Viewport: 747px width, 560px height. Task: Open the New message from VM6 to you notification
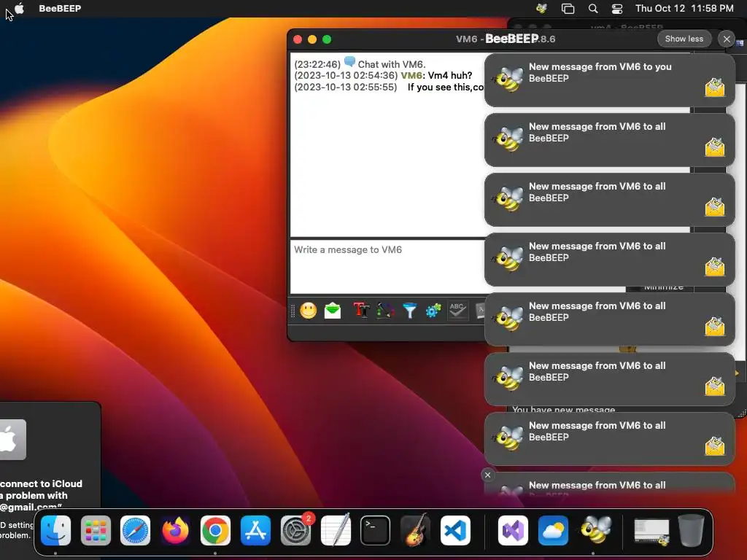[609, 80]
